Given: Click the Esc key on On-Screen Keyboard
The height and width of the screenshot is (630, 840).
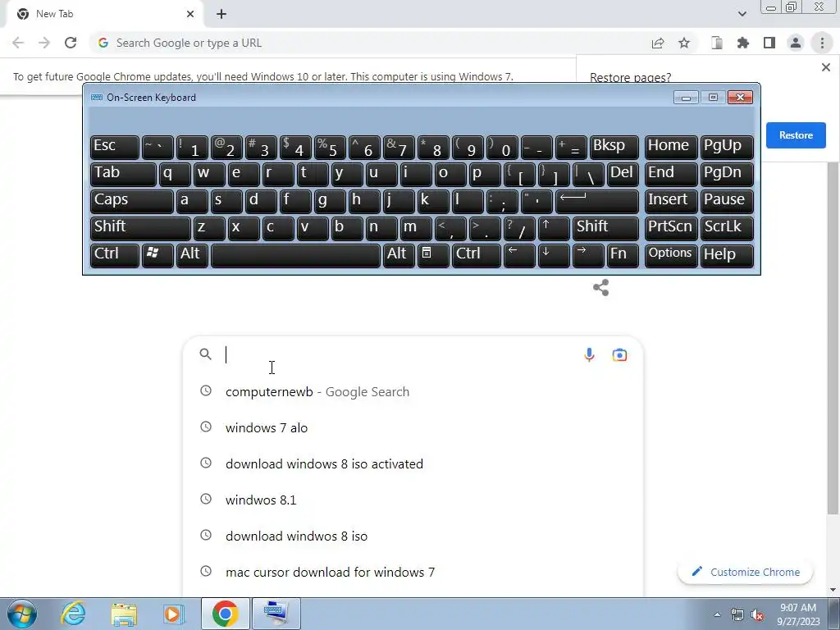Looking at the screenshot, I should [115, 147].
